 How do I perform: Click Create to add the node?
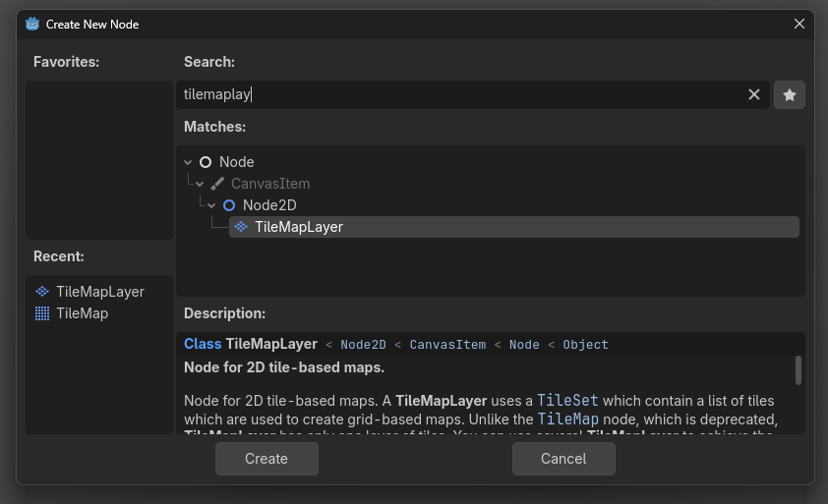pyautogui.click(x=266, y=459)
